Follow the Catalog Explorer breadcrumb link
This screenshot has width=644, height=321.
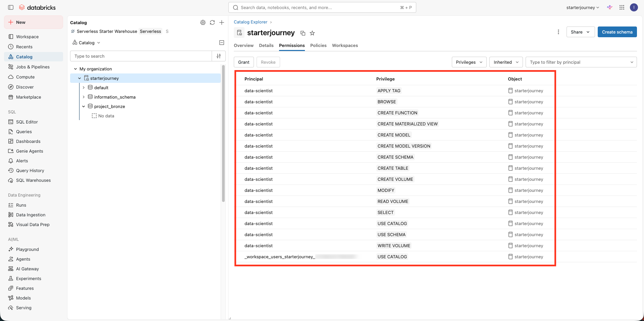[251, 22]
